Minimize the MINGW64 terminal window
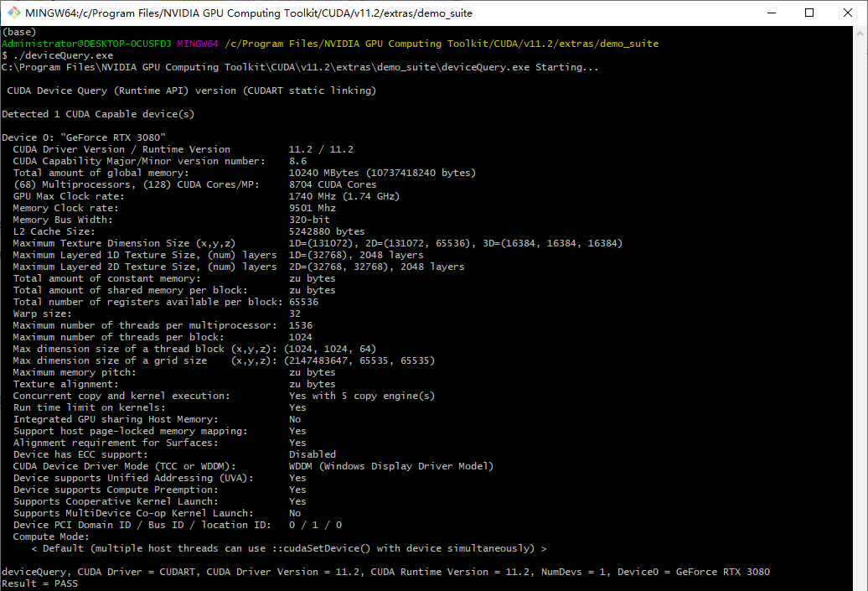The image size is (868, 591). click(771, 13)
